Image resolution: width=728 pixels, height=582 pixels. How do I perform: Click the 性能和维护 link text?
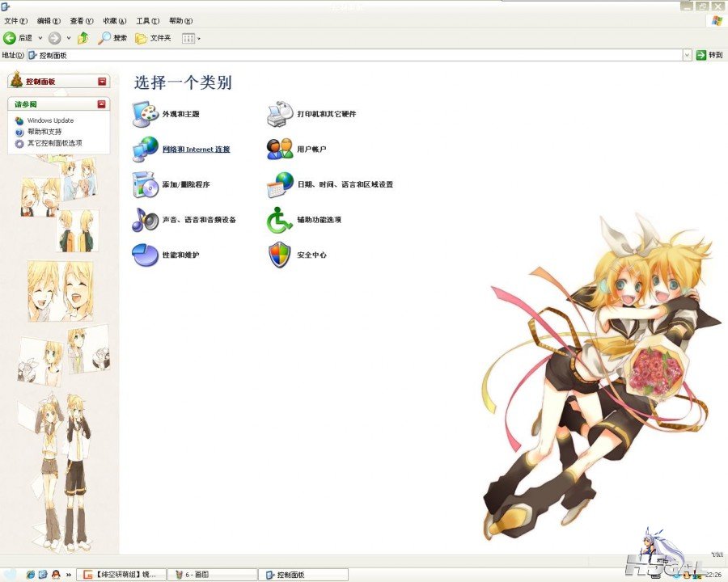click(x=180, y=255)
